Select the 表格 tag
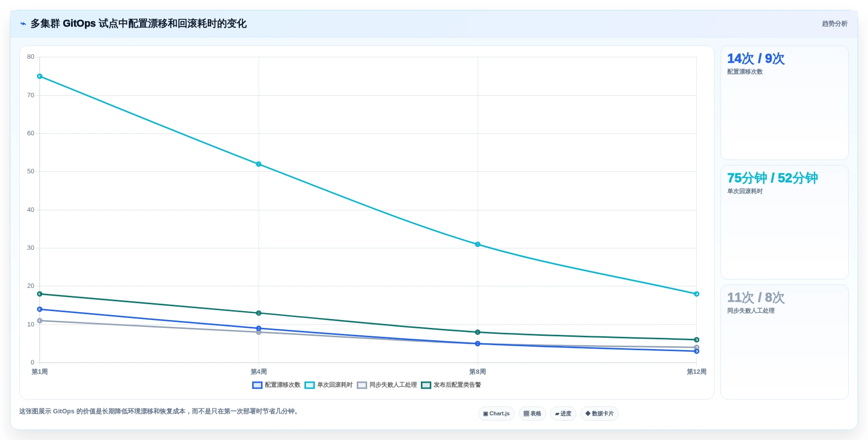The image size is (868, 440). 532,414
